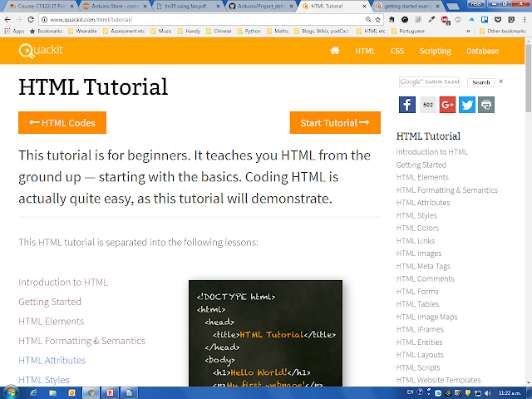Click the Start Tutorial button
Image resolution: width=532 pixels, height=399 pixels.
pyautogui.click(x=335, y=122)
